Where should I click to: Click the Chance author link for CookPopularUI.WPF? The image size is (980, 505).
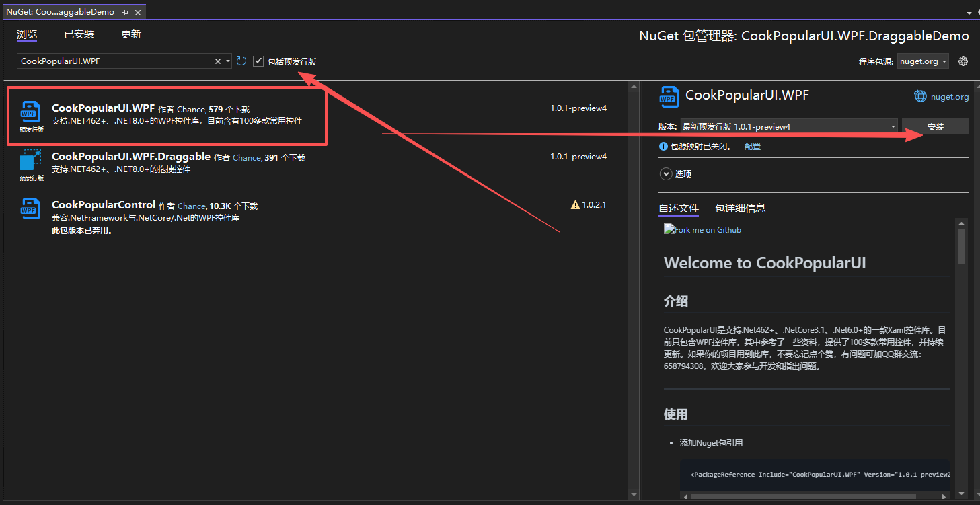coord(191,109)
